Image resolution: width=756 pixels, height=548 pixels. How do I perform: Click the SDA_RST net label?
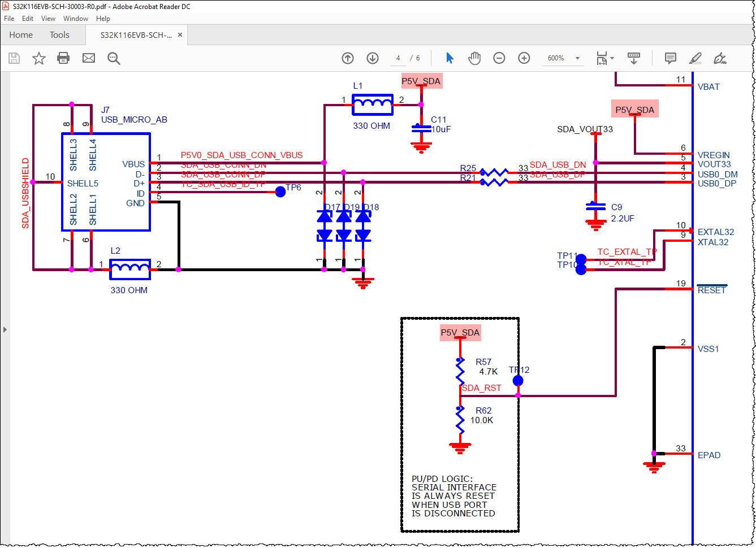[482, 388]
